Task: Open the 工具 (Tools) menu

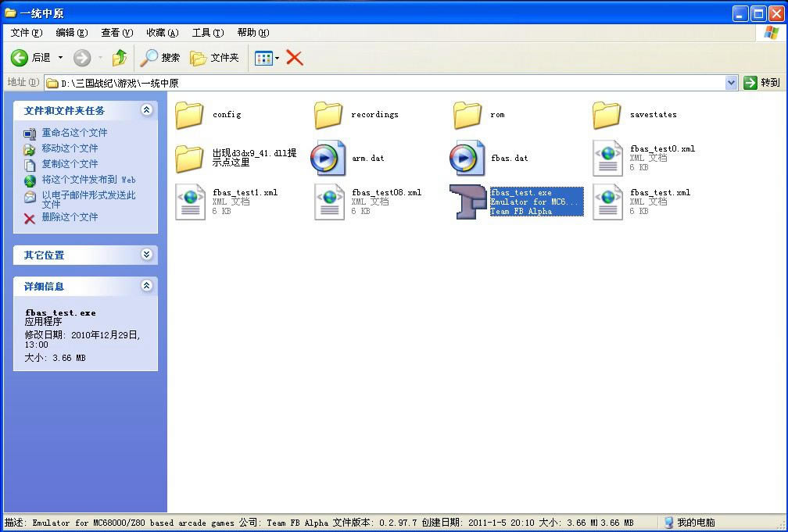Action: pos(207,33)
